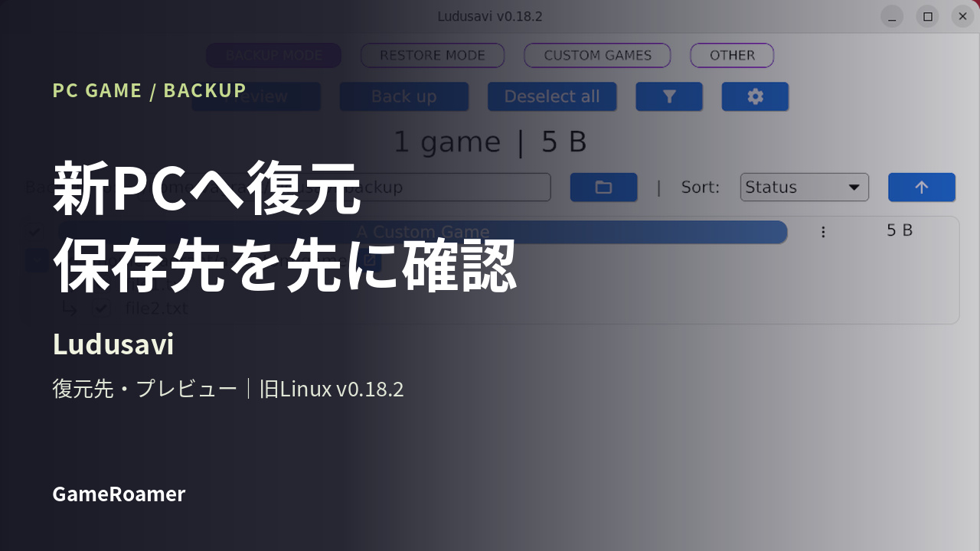
Task: Select the A Custom Game entry
Action: coord(423,232)
